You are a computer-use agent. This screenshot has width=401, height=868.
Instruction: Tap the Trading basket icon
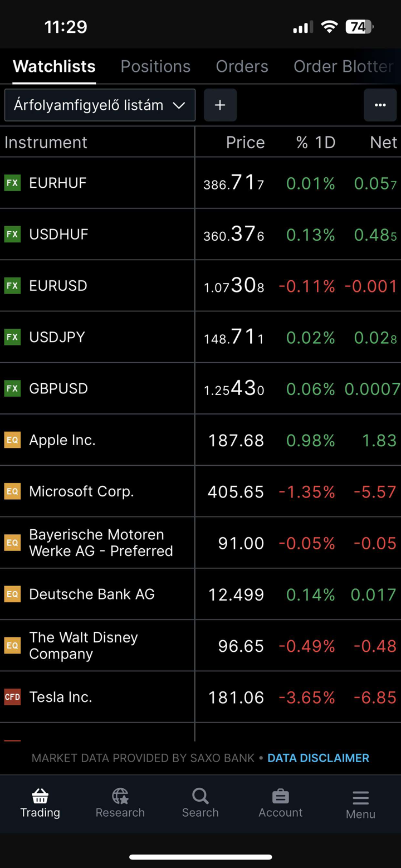coord(40,796)
